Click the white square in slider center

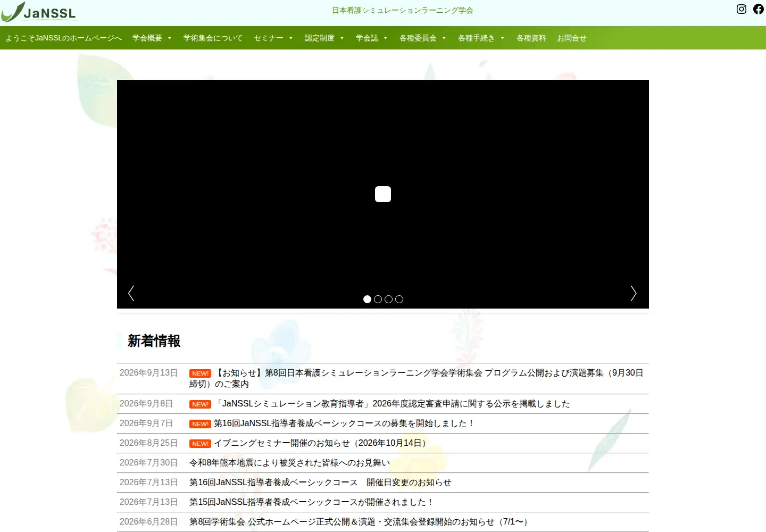[x=383, y=194]
